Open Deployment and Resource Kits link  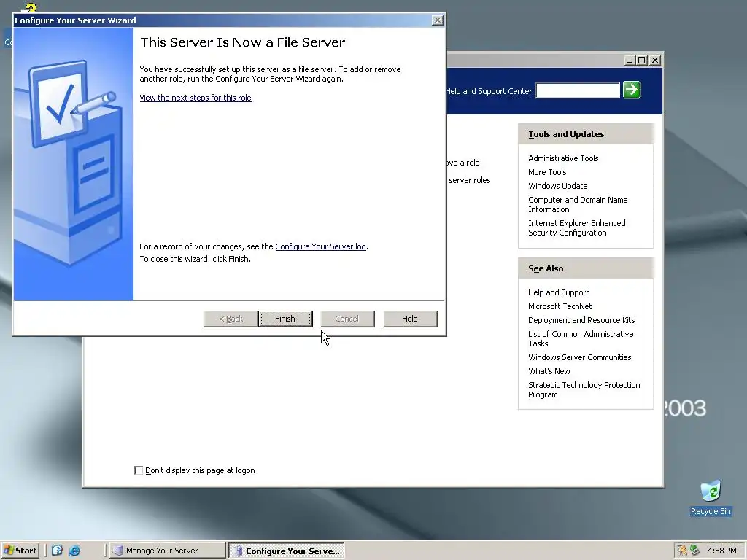[x=581, y=320]
